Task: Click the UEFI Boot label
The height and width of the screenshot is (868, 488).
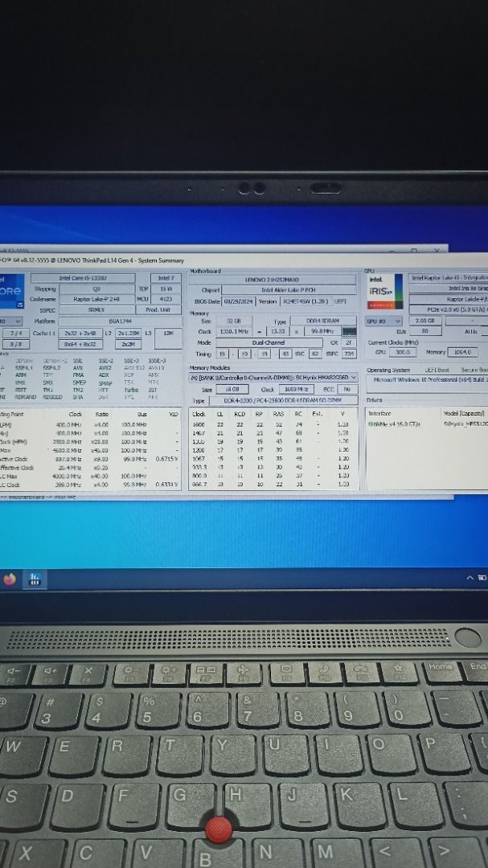Action: pos(437,370)
